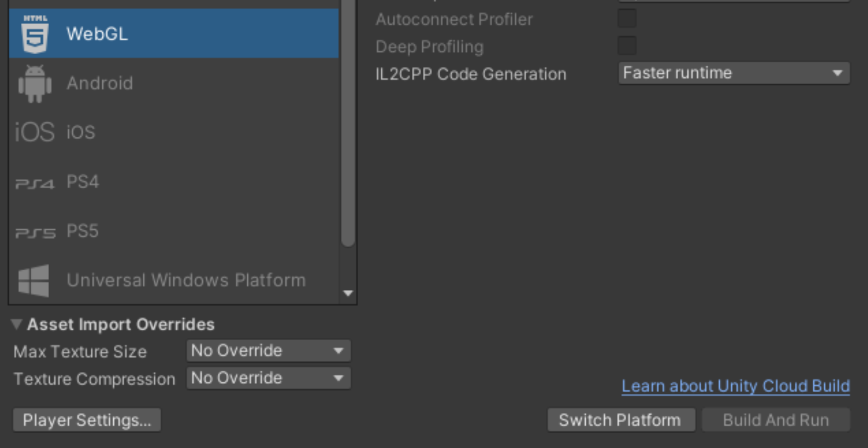The image size is (868, 448).
Task: Open the IL2CPP Code Generation dropdown
Action: click(x=734, y=73)
